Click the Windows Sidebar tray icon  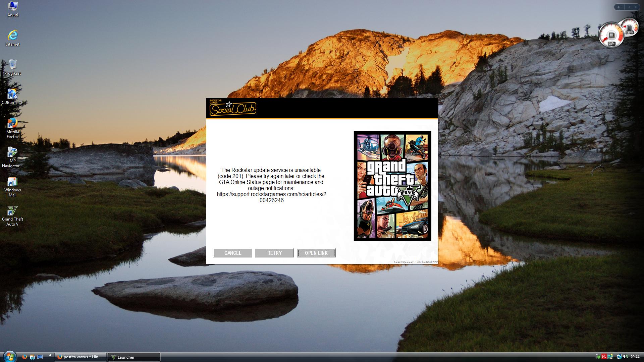[x=610, y=357]
